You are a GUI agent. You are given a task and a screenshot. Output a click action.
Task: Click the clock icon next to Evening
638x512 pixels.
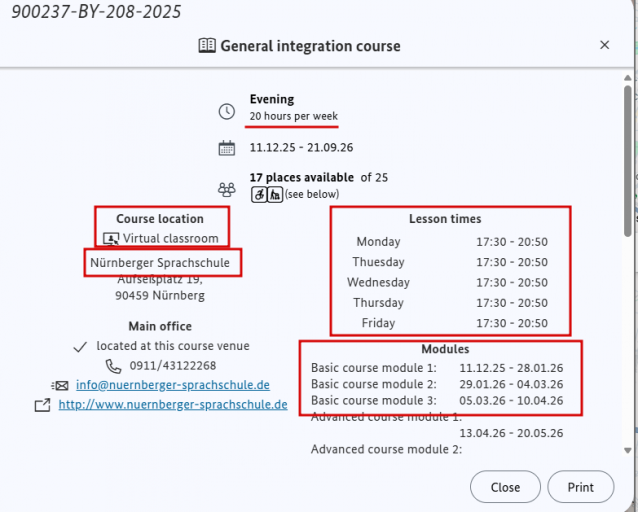[x=227, y=112]
